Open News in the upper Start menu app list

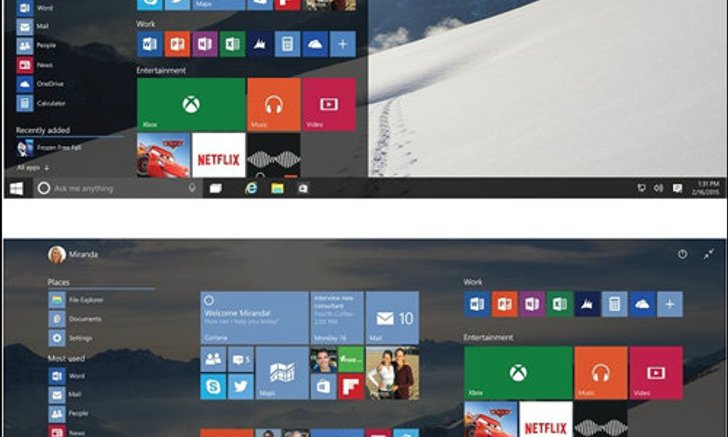point(35,65)
